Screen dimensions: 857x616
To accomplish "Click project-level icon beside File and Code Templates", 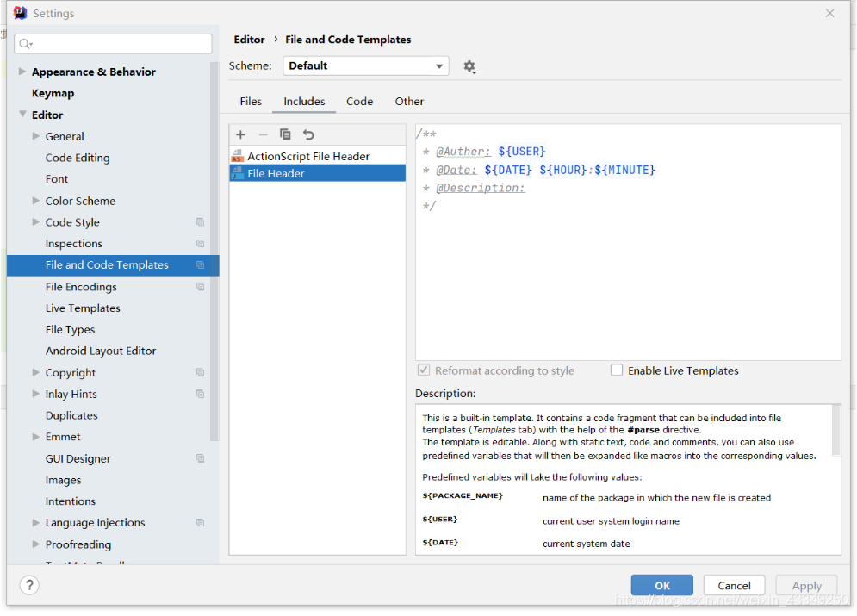I will [x=200, y=265].
